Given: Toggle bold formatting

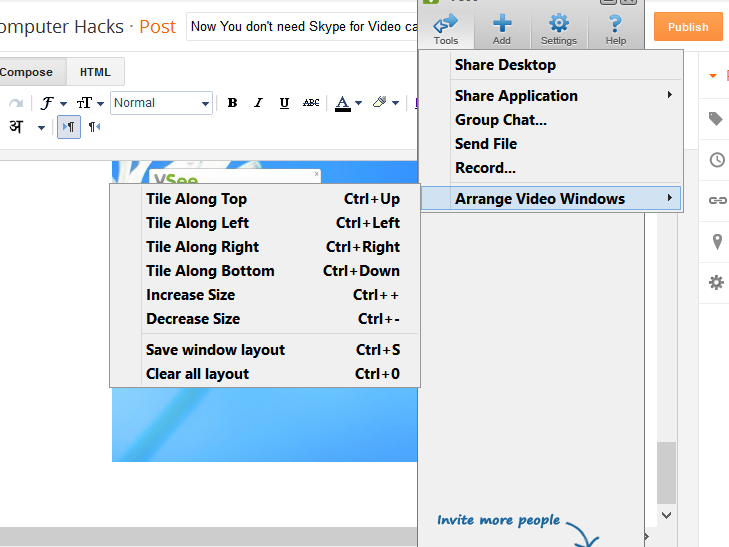Looking at the screenshot, I should tap(232, 103).
